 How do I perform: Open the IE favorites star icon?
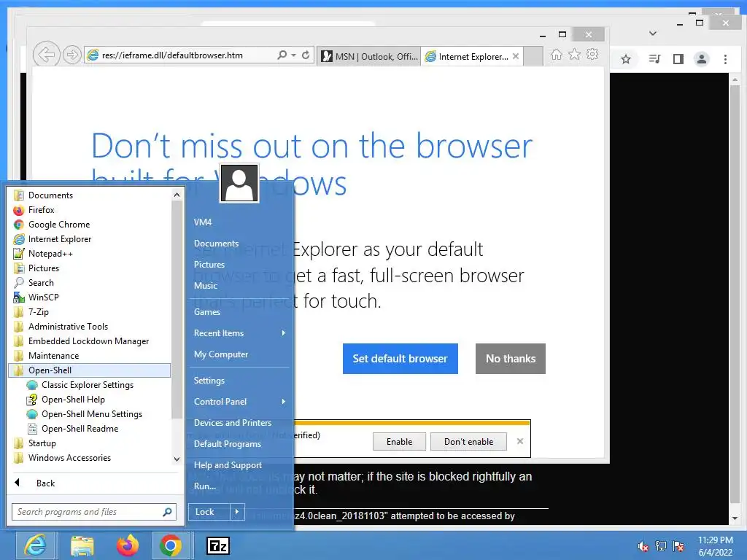click(575, 54)
